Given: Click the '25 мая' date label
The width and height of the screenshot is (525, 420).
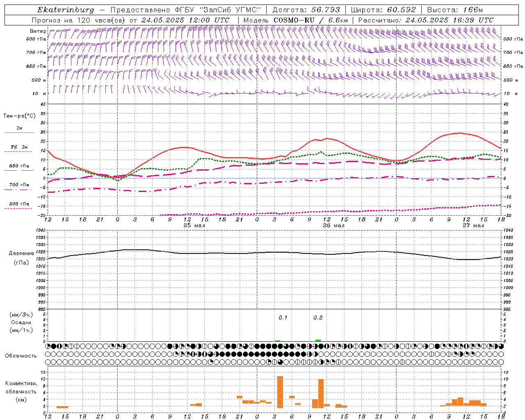Looking at the screenshot, I should (x=194, y=226).
